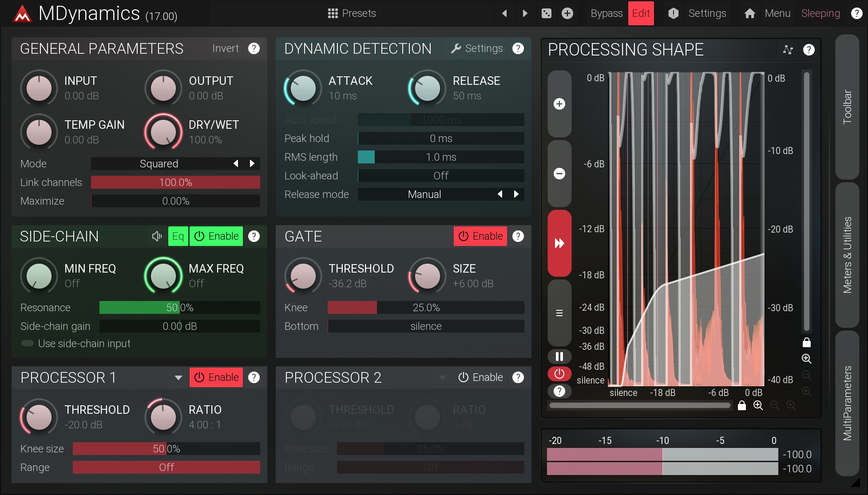The width and height of the screenshot is (868, 495).
Task: Click Invert in General Parameters
Action: [225, 48]
